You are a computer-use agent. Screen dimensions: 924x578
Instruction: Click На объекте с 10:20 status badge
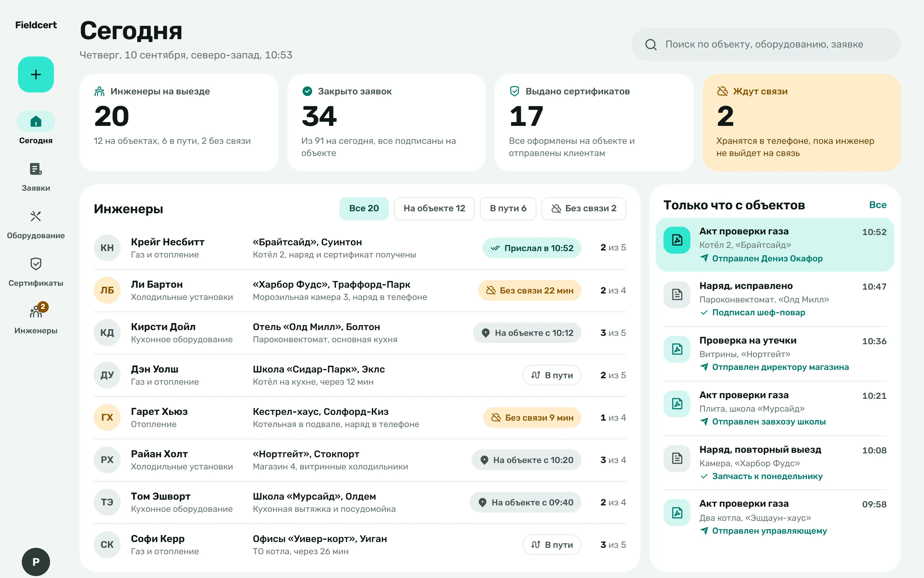[x=526, y=460]
